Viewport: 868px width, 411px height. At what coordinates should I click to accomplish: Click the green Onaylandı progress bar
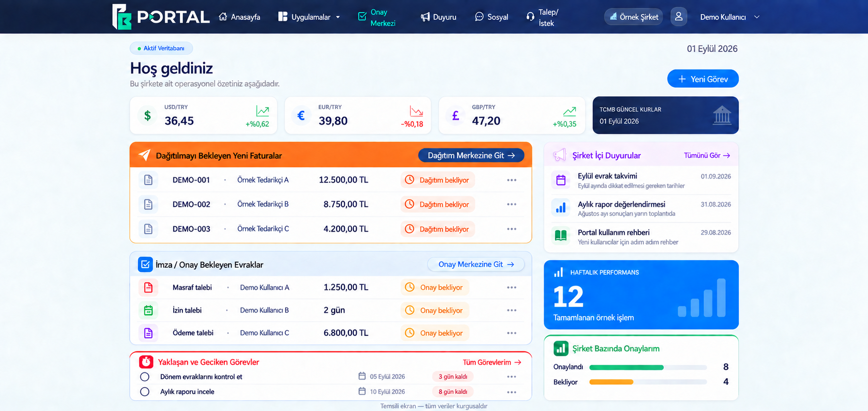[626, 367]
